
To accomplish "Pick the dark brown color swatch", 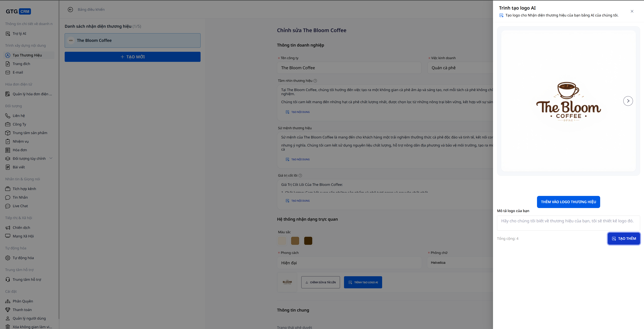I will point(308,241).
